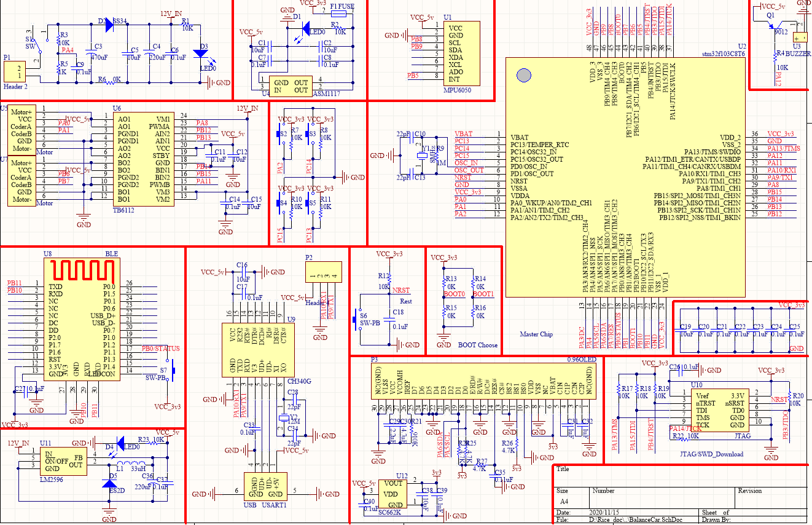Click the red 'OSC_OUT' net label
This screenshot has height=525, width=812.
click(469, 170)
